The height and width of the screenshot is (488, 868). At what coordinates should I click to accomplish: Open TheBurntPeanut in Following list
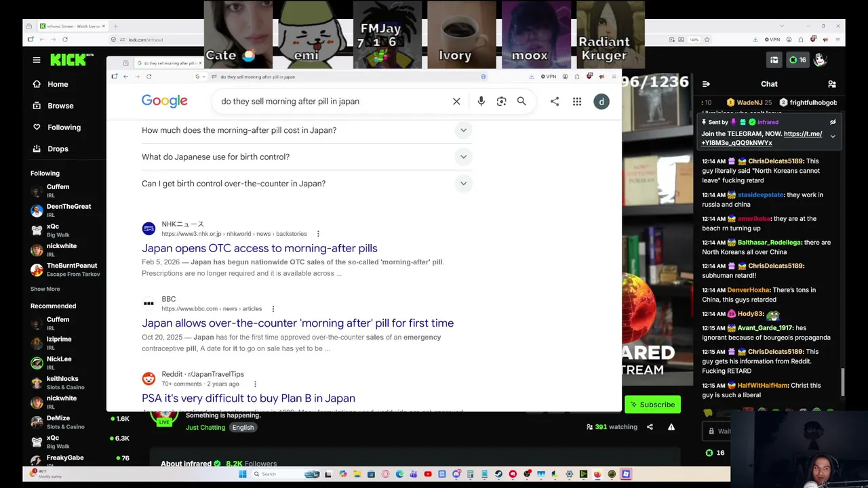point(65,269)
